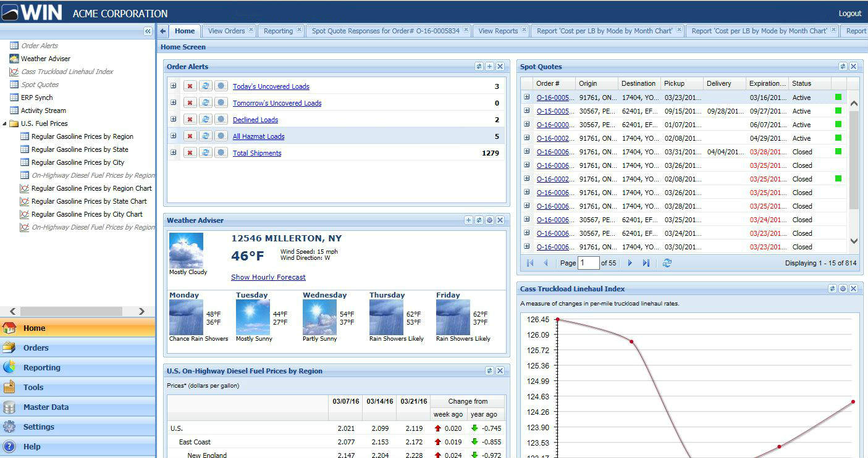Image resolution: width=868 pixels, height=458 pixels.
Task: Delete the Total Shipments alert
Action: 190,153
